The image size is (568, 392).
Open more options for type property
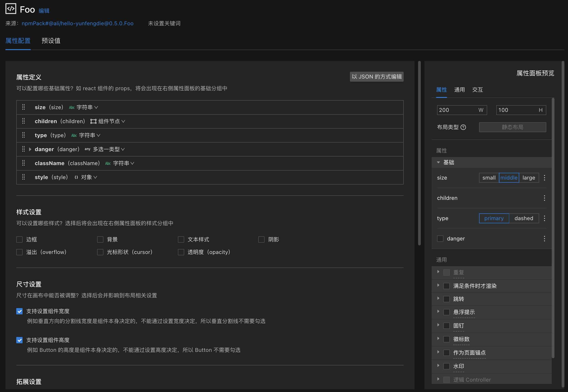pos(544,218)
